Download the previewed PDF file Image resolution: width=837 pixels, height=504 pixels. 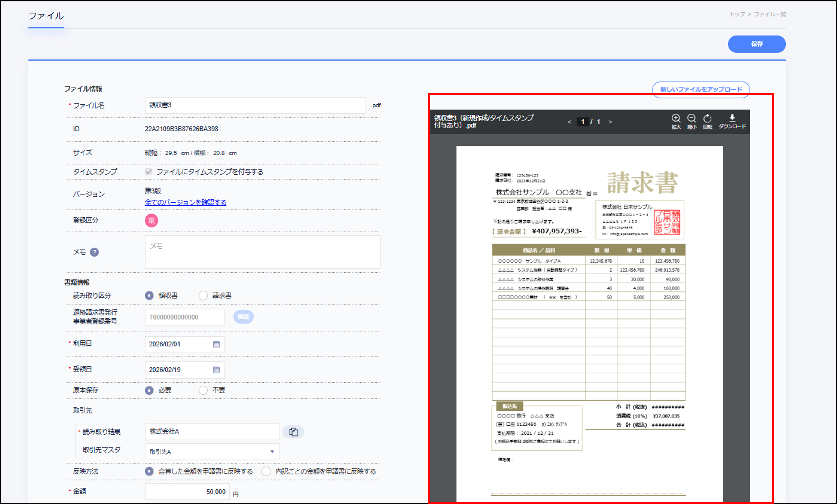pos(732,119)
